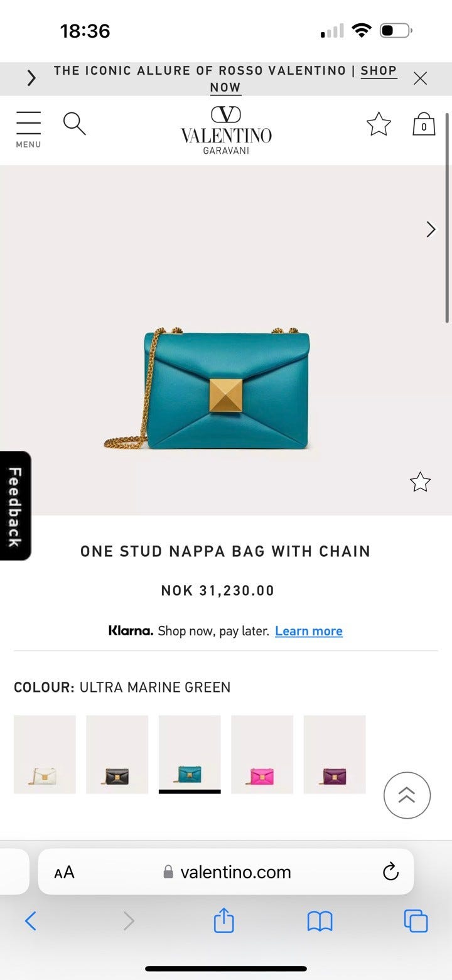The image size is (452, 980).
Task: Open the AA reader options menu
Action: 64,872
